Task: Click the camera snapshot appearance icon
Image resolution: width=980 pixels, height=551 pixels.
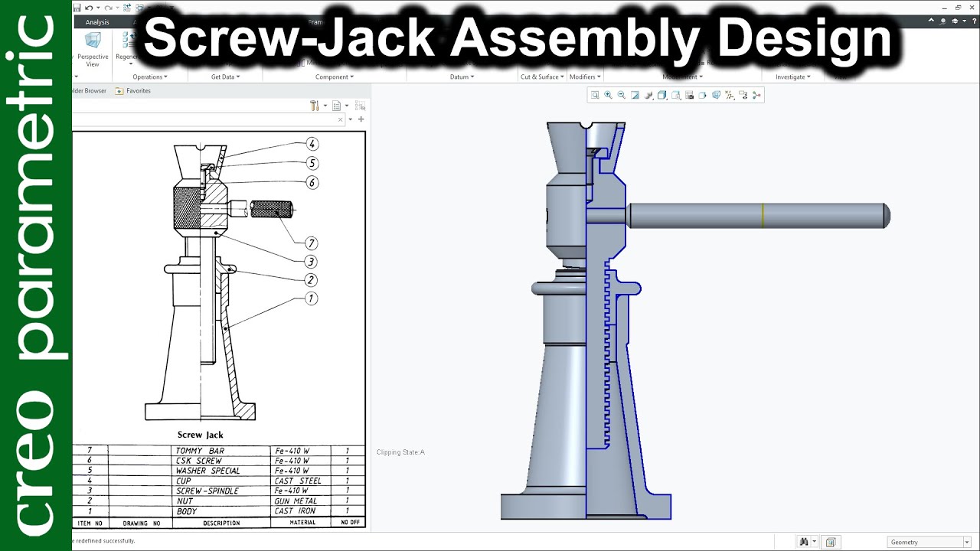Action: tap(689, 95)
